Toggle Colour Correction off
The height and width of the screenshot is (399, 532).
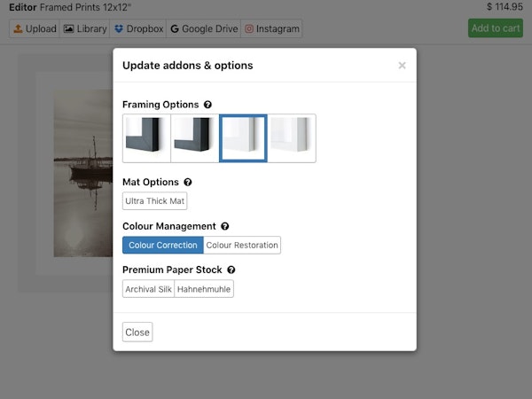[163, 246]
